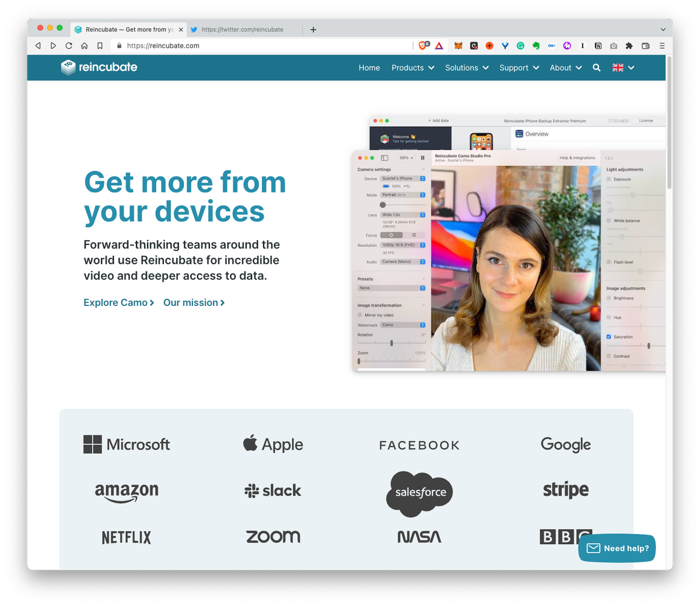Open the Resolution dropdown set to 1080p
The image size is (700, 606).
tap(401, 245)
